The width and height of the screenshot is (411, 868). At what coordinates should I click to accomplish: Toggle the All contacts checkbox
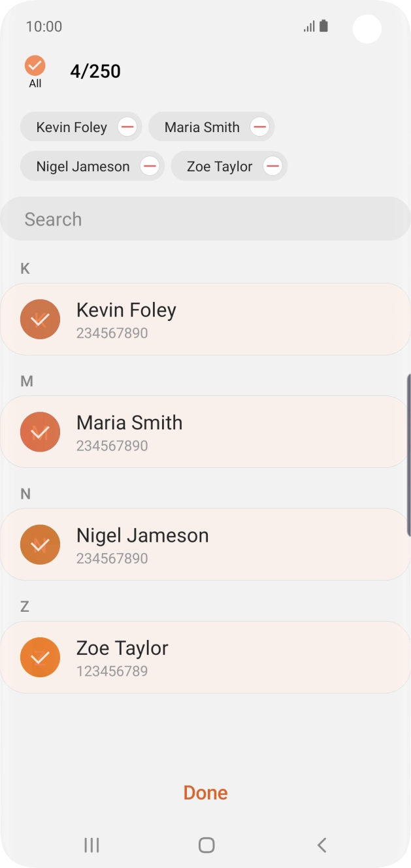[x=35, y=66]
